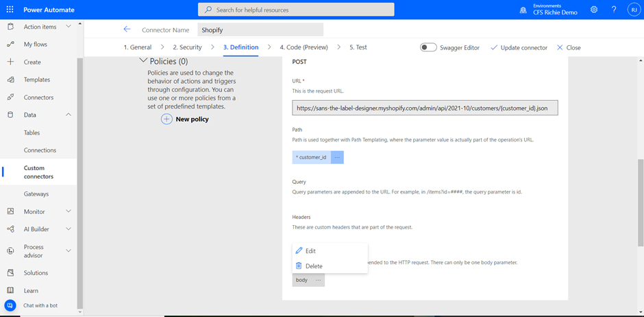The width and height of the screenshot is (644, 317).
Task: Click the Search for helpful resources field
Action: coord(296,10)
